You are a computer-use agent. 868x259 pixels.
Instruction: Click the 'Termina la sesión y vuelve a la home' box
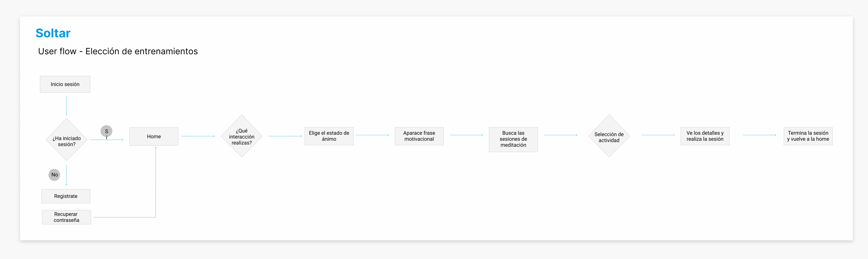(x=808, y=136)
